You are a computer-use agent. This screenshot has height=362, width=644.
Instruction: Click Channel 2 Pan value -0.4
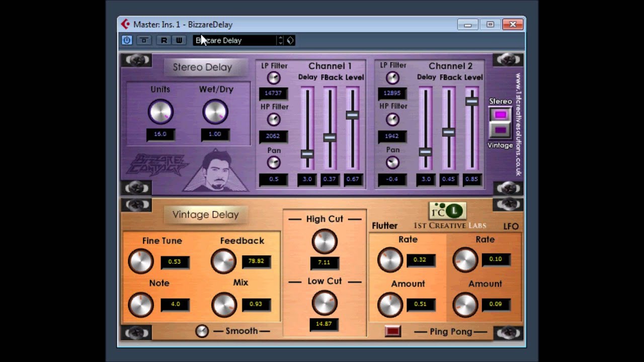tap(392, 179)
